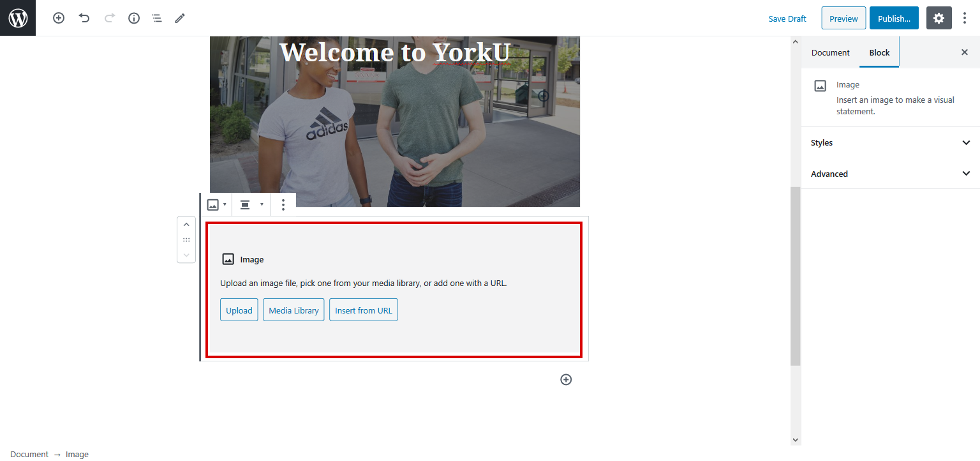This screenshot has width=980, height=461.
Task: Open the Add block inserter in top toolbar
Action: (x=59, y=19)
